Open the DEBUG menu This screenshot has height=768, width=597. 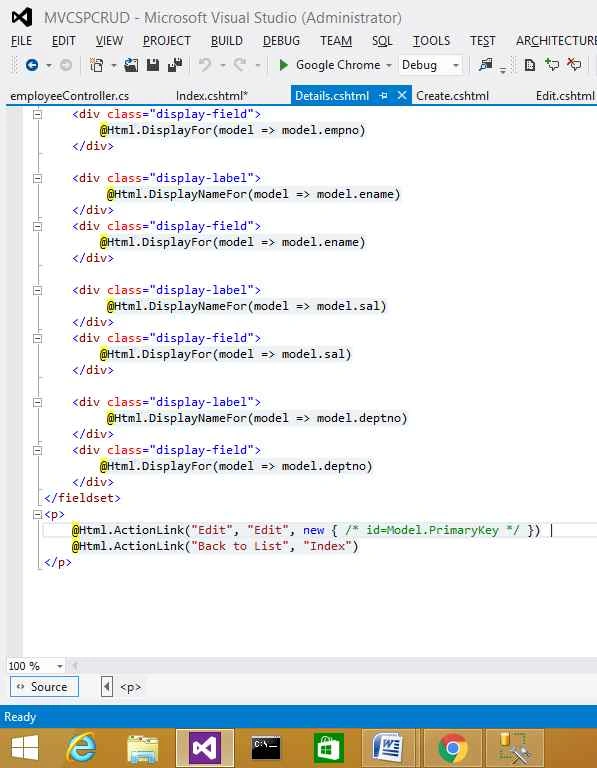(281, 41)
